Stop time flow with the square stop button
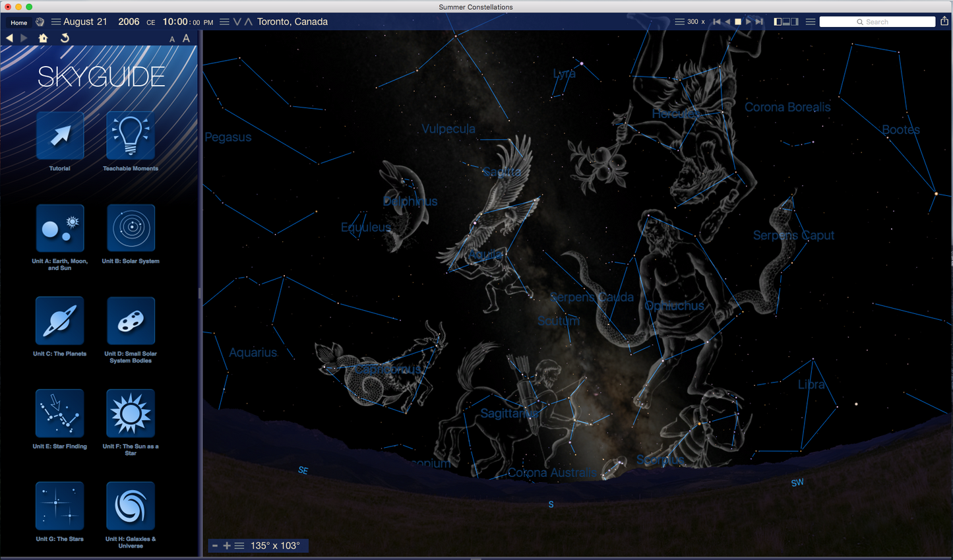Image resolution: width=953 pixels, height=560 pixels. click(x=738, y=22)
